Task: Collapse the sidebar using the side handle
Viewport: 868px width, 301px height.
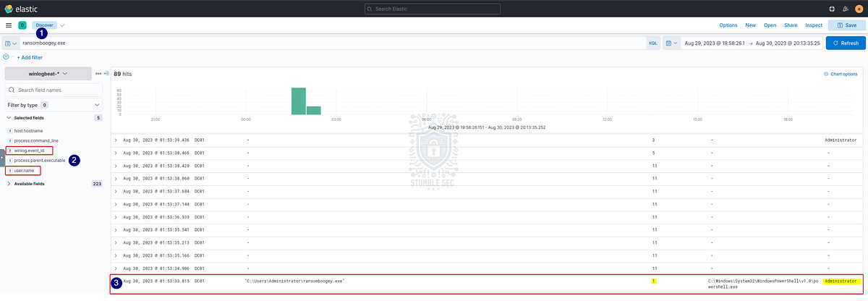Action: 1,158
